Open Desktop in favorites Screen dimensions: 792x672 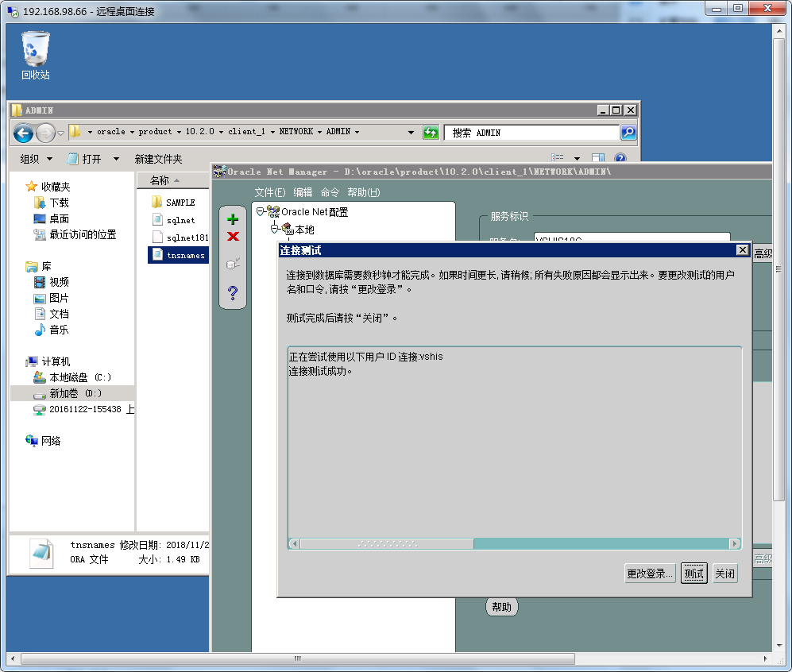[52, 219]
